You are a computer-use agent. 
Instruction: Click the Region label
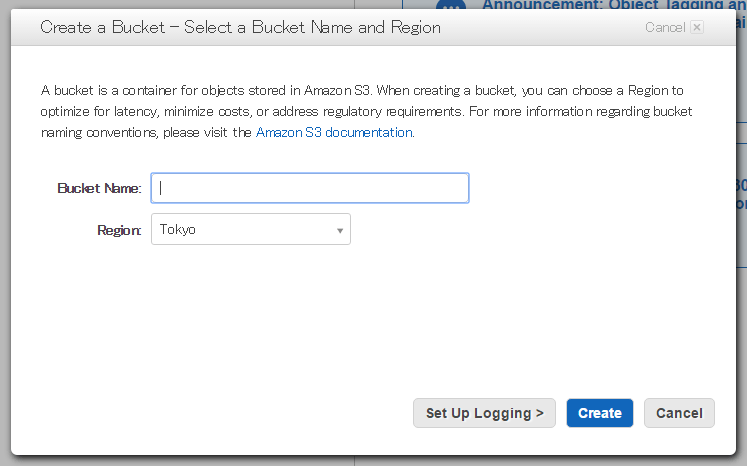coord(119,231)
